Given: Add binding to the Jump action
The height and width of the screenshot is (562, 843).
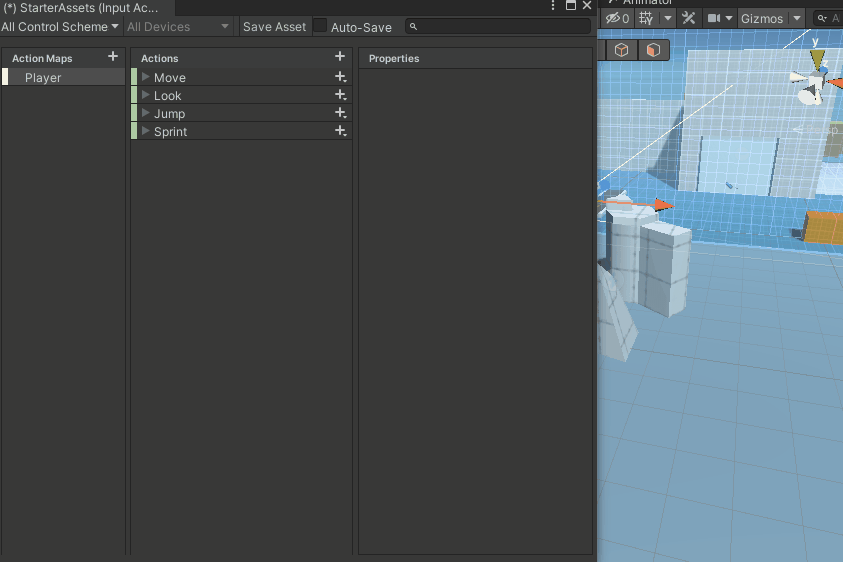Looking at the screenshot, I should coord(340,113).
